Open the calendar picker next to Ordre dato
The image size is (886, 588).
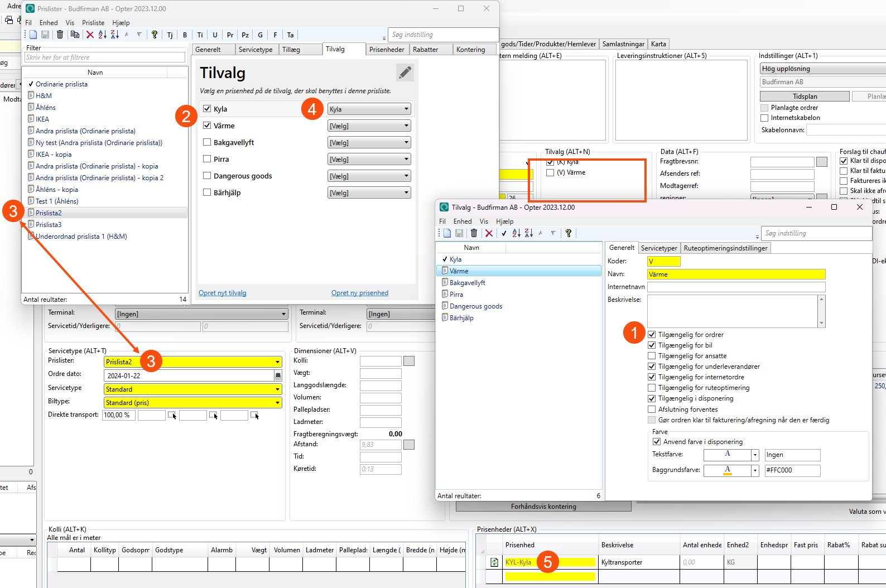[x=278, y=375]
